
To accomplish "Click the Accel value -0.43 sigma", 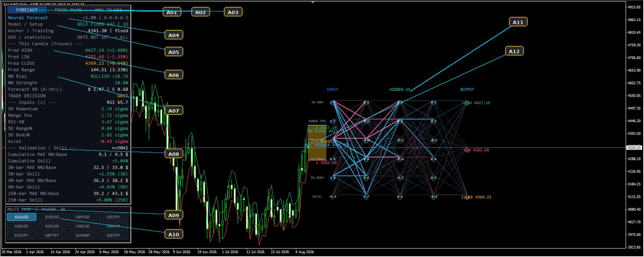I will (114, 141).
